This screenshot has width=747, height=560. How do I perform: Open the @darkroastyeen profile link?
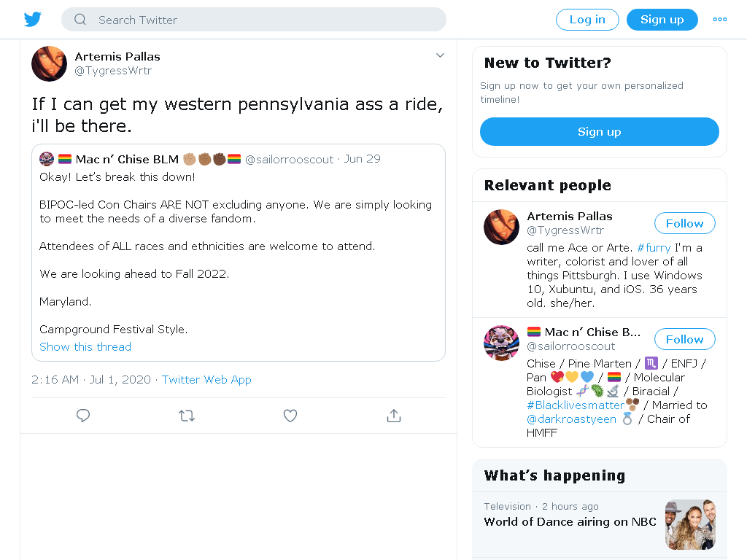pyautogui.click(x=571, y=419)
